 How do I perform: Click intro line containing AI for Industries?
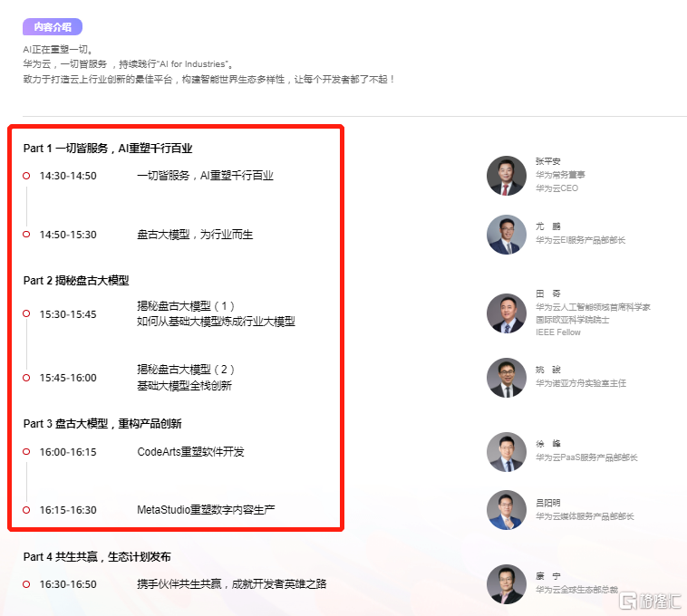tap(128, 64)
